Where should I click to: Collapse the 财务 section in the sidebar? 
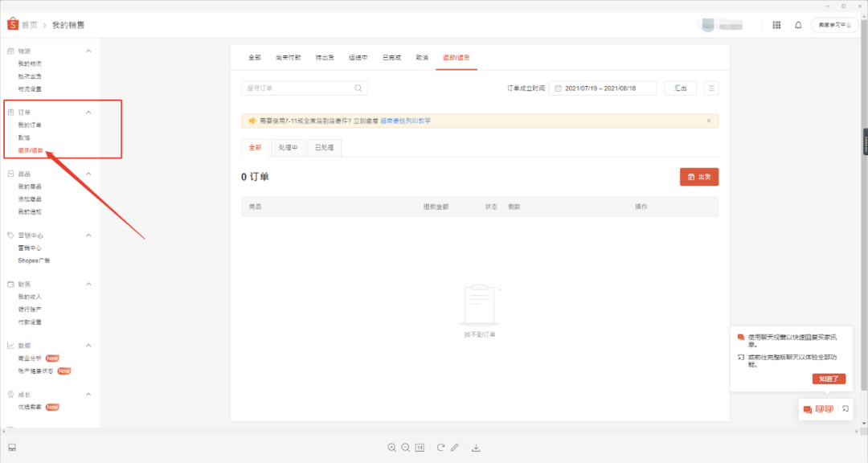coord(88,284)
